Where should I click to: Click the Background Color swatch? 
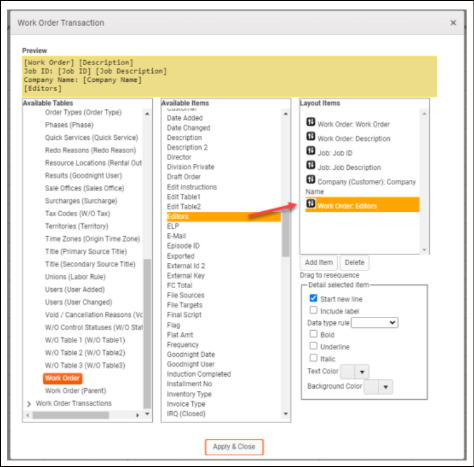(x=371, y=387)
